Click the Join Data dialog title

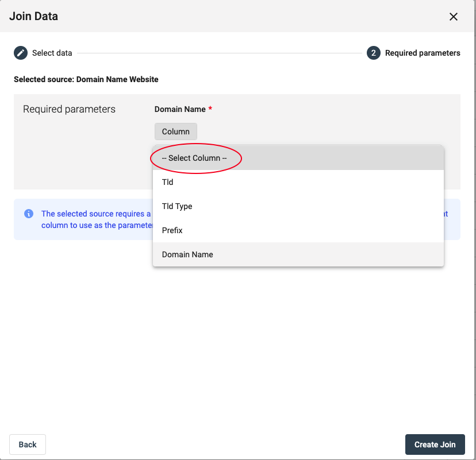click(33, 17)
